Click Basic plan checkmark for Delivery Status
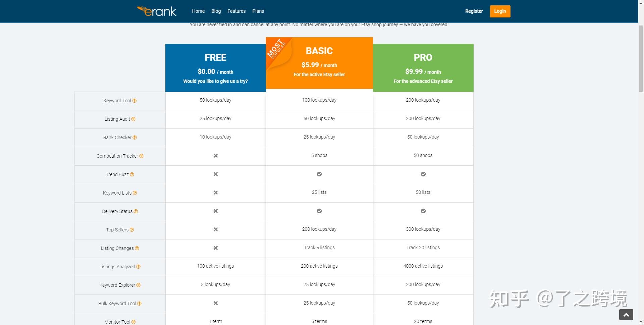644x325 pixels. [319, 211]
